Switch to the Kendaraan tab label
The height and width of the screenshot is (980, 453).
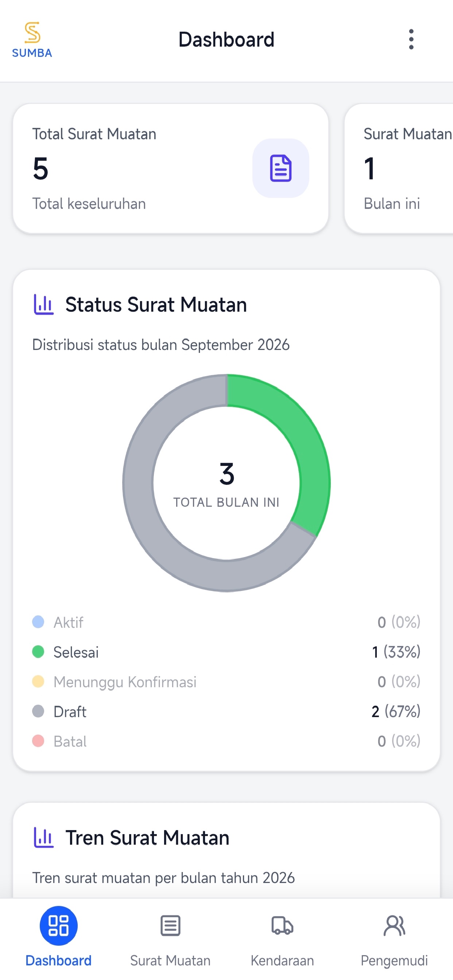tap(282, 961)
